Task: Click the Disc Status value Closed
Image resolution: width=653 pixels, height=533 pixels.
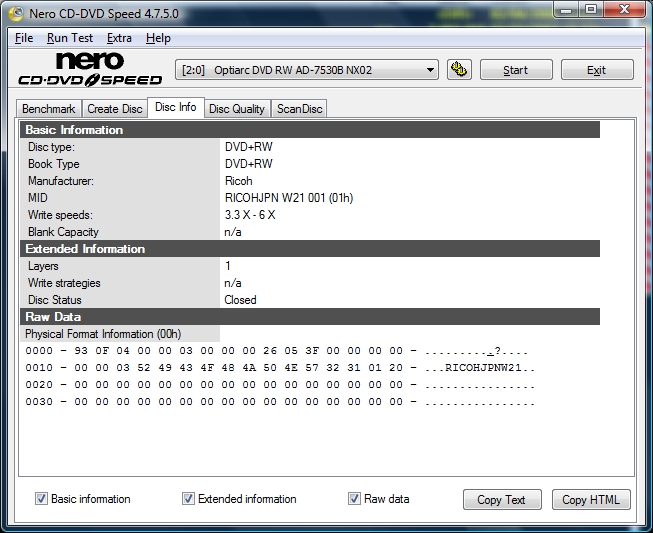Action: 240,300
